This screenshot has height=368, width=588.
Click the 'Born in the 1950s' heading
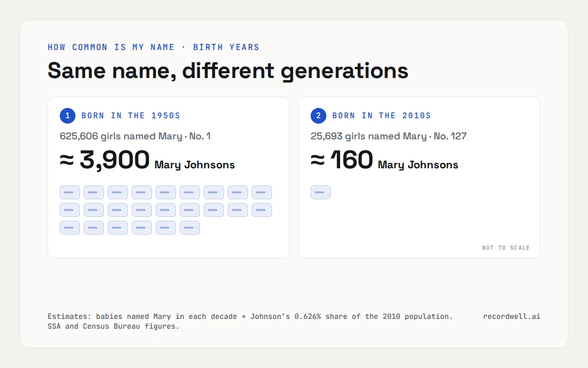131,116
